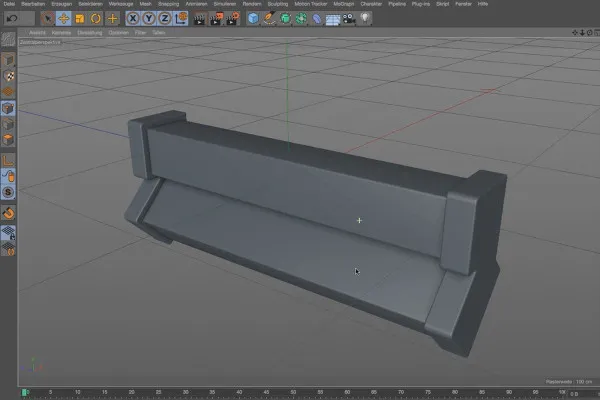Open the Hilfe menu

(483, 4)
